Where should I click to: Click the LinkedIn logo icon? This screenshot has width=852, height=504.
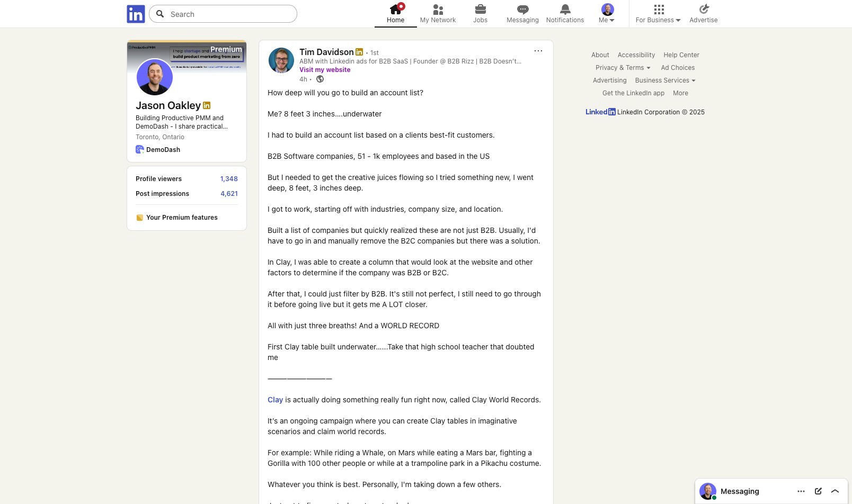136,14
